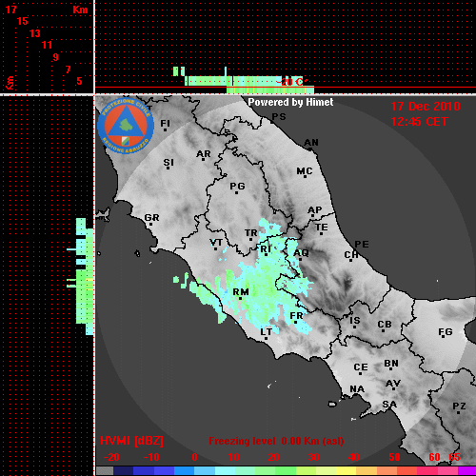Select the date '17 Dec 2010'

[426, 107]
